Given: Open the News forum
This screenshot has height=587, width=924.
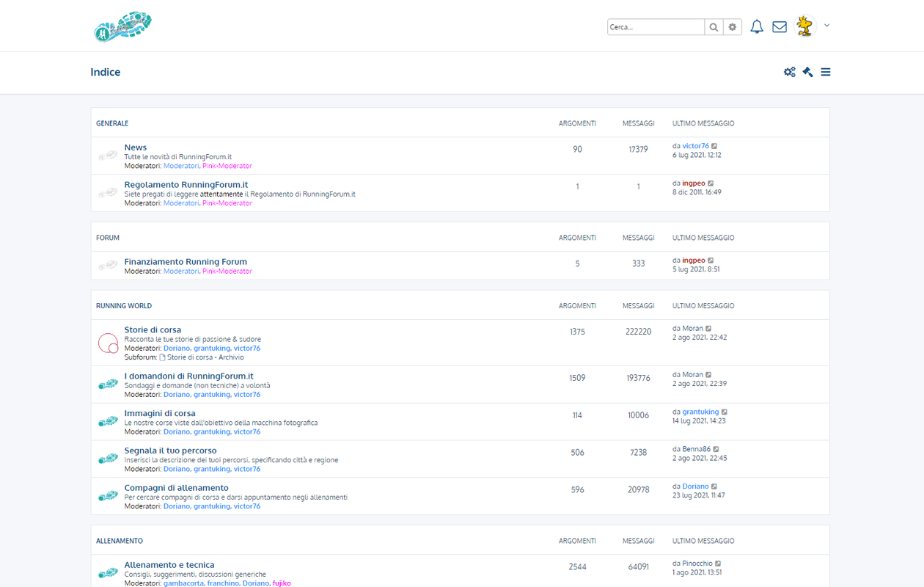Looking at the screenshot, I should pos(136,147).
